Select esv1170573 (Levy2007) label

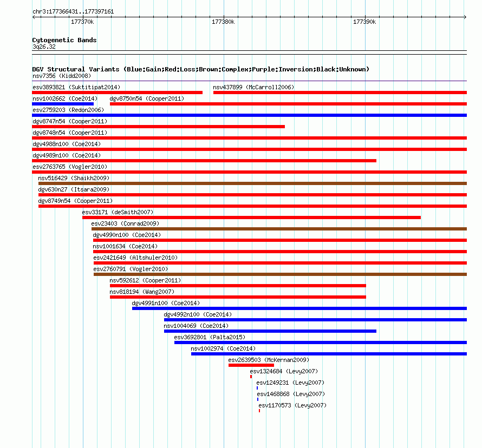[292, 405]
